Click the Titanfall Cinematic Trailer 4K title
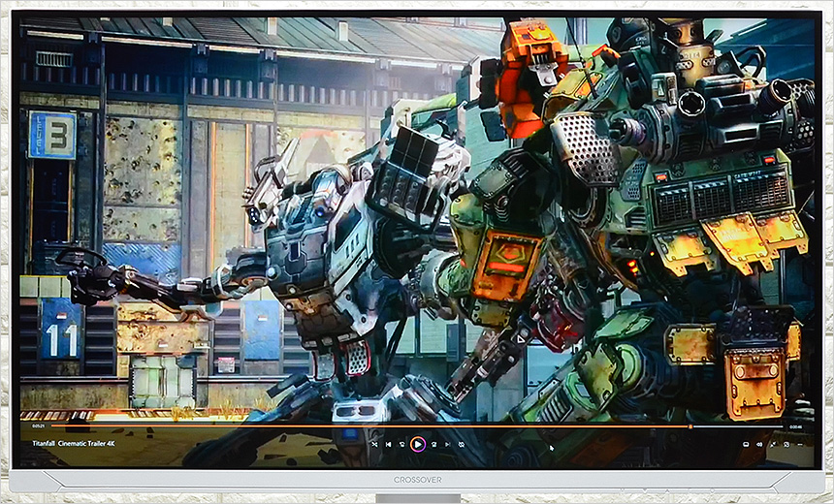The image size is (834, 504). point(74,443)
